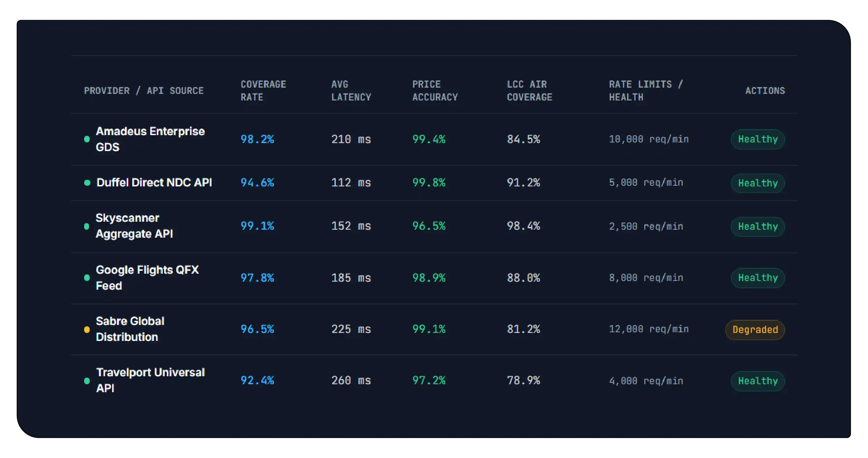Click the Healthy badge in the Duffel row
Viewport: 868px width, 458px height.
click(758, 183)
